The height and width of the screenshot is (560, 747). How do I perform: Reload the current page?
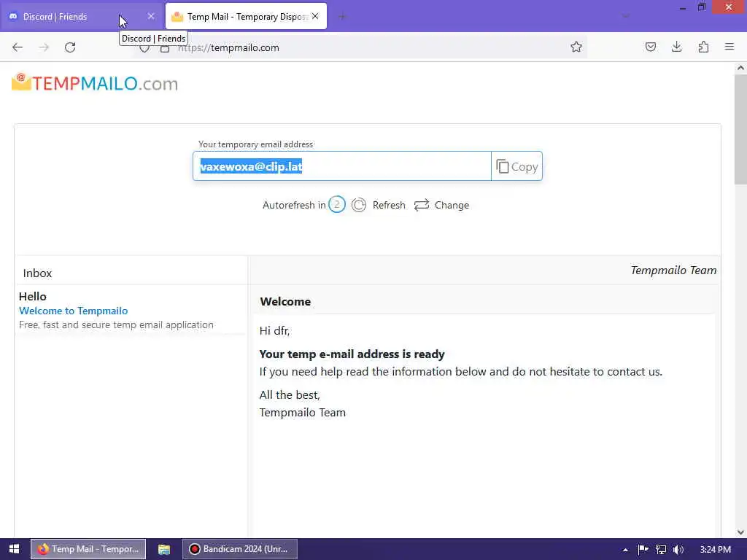point(70,47)
